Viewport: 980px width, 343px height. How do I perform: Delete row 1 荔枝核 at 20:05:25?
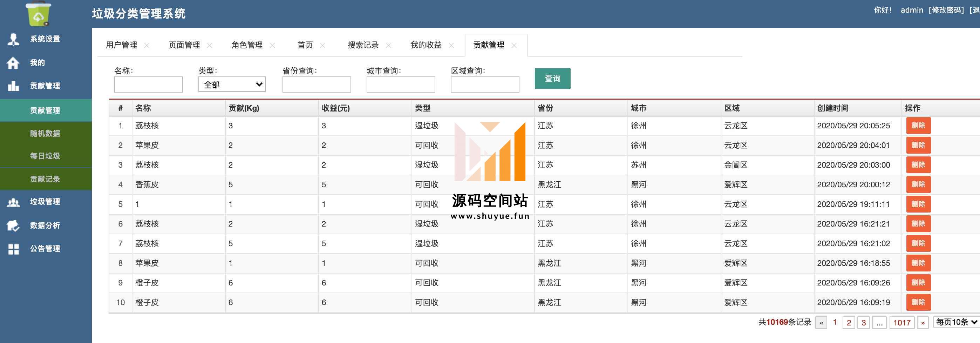(918, 126)
